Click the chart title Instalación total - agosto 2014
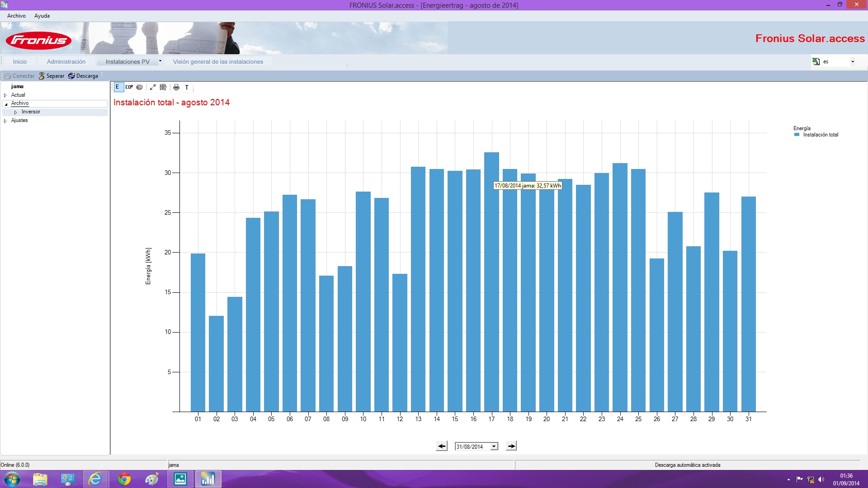The width and height of the screenshot is (868, 488). [171, 103]
